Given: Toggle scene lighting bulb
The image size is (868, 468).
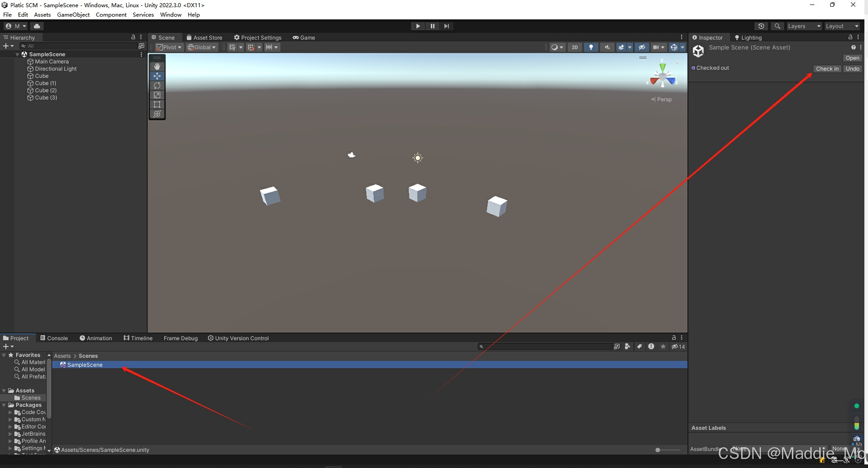Looking at the screenshot, I should [591, 47].
